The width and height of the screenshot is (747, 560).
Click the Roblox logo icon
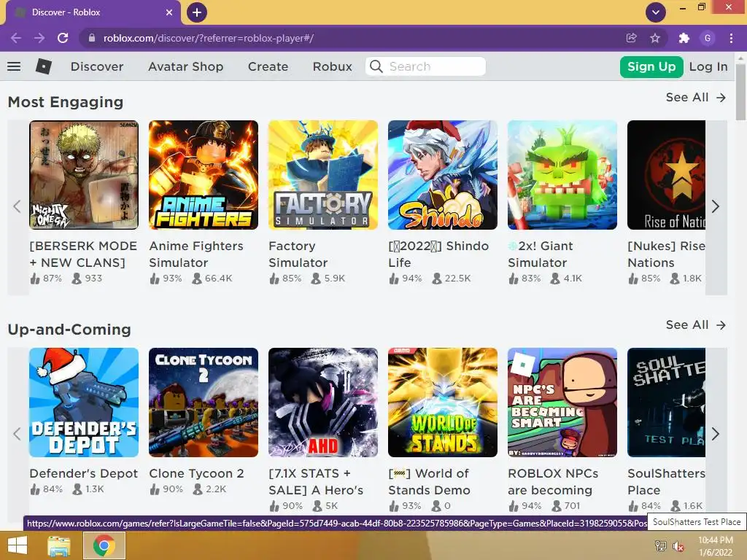43,66
